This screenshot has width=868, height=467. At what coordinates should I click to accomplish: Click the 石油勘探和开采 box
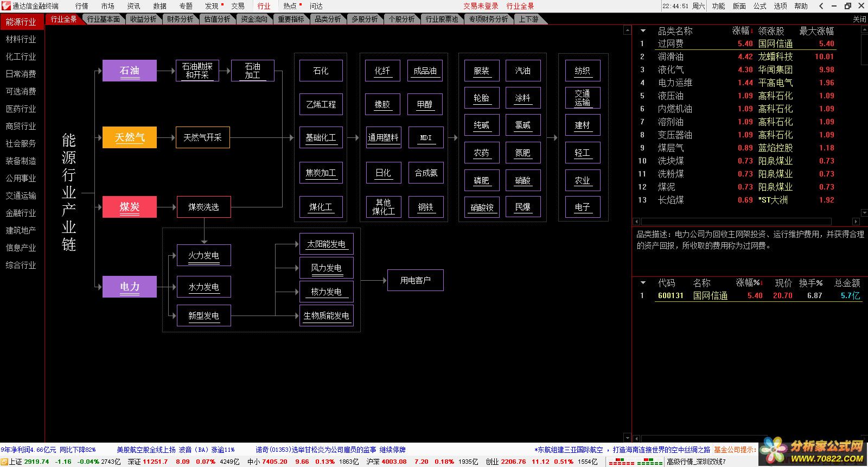(x=197, y=71)
